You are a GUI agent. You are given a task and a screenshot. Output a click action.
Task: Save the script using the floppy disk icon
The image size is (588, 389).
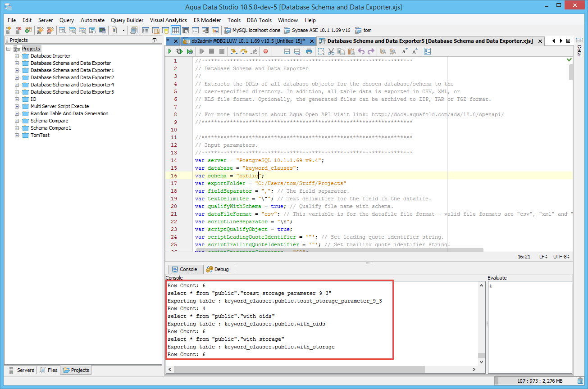coord(287,52)
